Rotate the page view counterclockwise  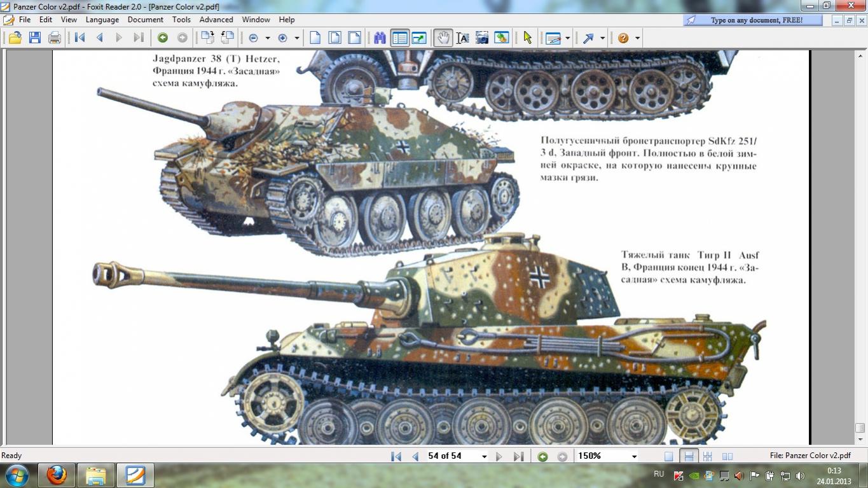[x=227, y=38]
